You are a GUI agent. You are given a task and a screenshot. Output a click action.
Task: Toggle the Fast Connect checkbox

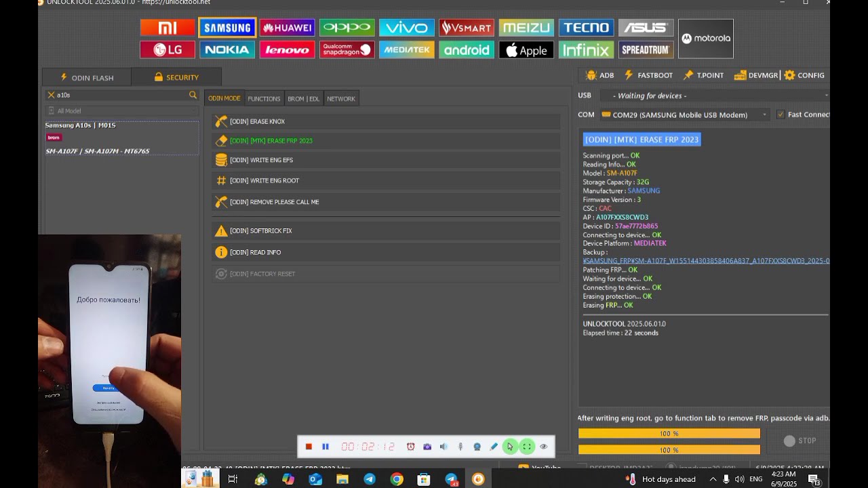(x=781, y=115)
